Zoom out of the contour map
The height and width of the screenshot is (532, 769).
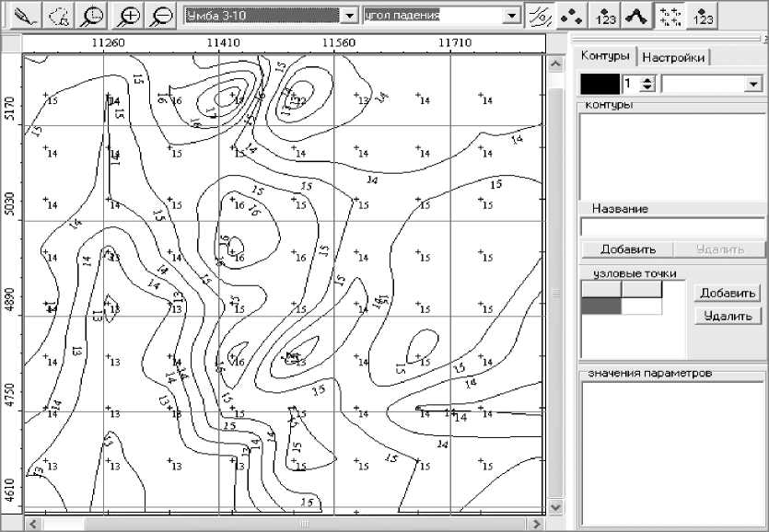[x=162, y=16]
